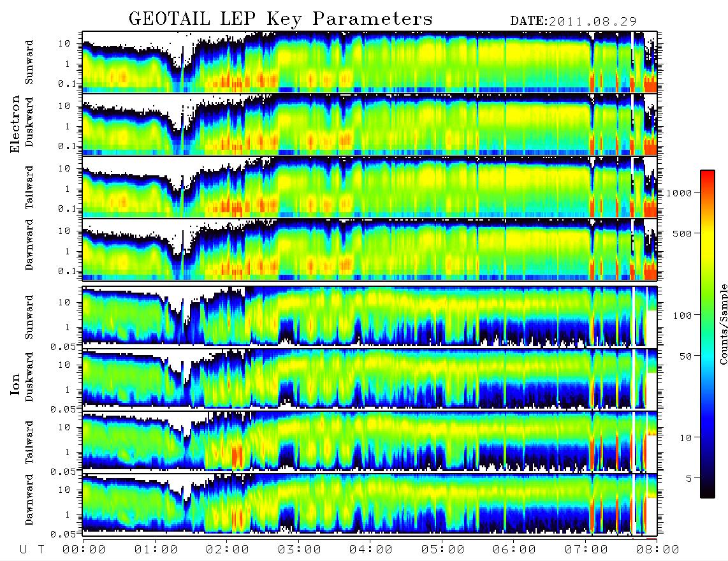The height and width of the screenshot is (561, 728).
Task: Click the 05:00 time tick label
Action: 443,550
